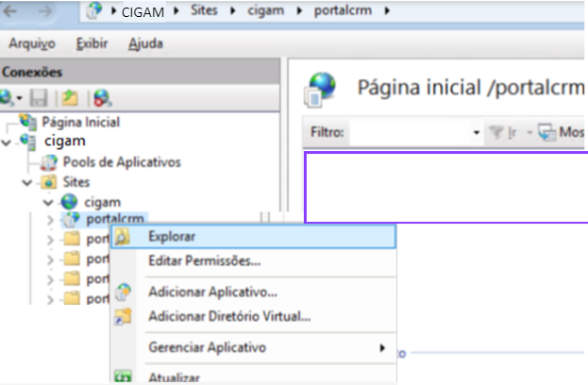Click the Atualizar green refresh icon
This screenshot has width=588, height=385.
pos(123,377)
